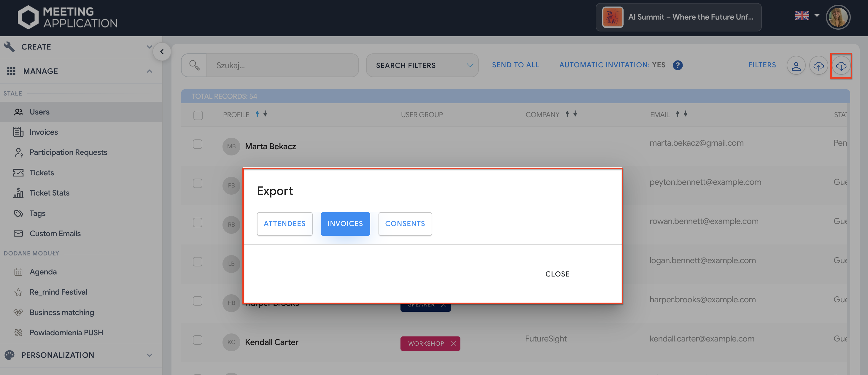This screenshot has height=375, width=868.
Task: Open Ticket Stats in the sidebar
Action: 49,193
